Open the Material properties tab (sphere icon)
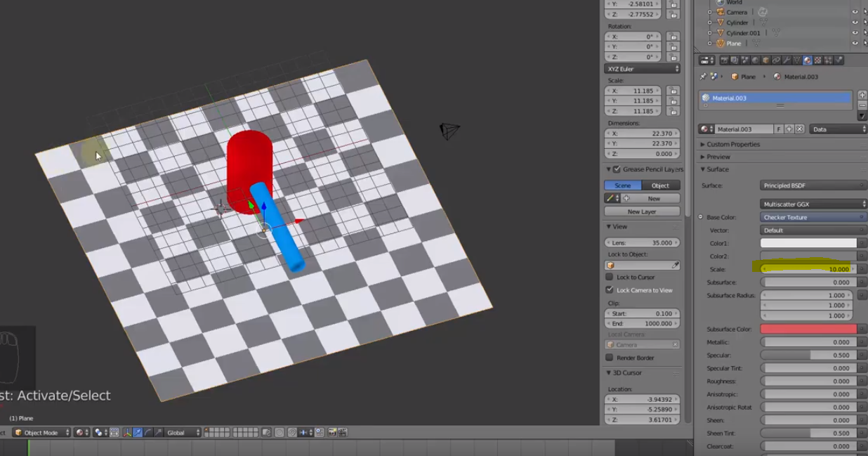This screenshot has height=456, width=868. coord(808,60)
